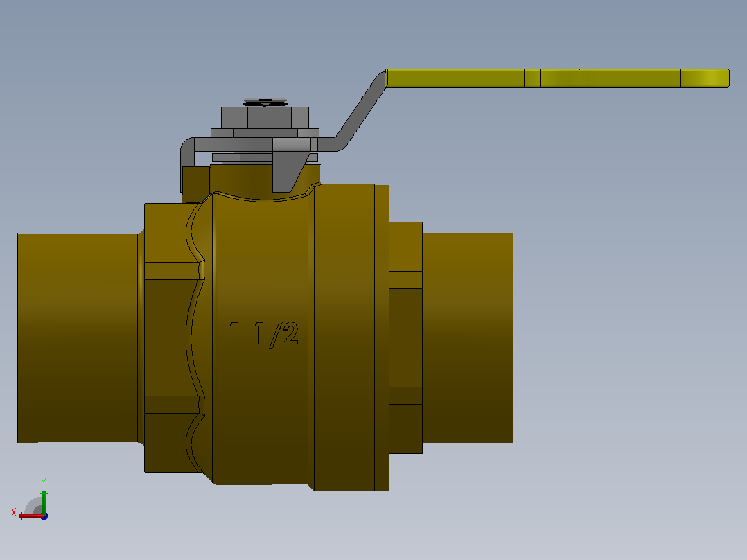Screen dimensions: 747x560
Task: Click the engraved "1 1/2" size marking
Action: 263,333
